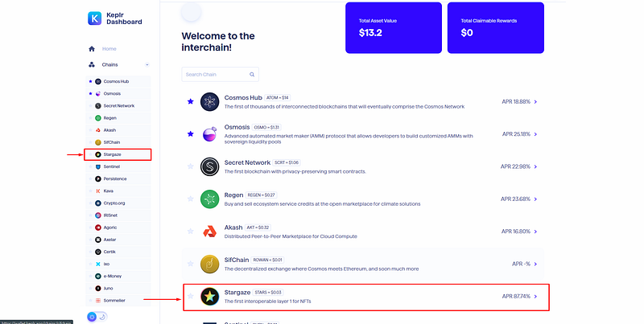Open the Secret Network S logo

[209, 166]
